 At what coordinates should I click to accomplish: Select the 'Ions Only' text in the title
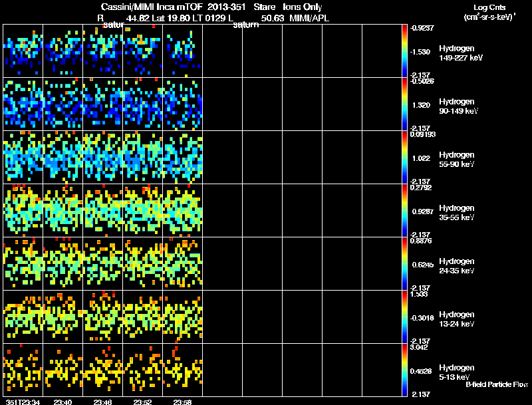303,7
